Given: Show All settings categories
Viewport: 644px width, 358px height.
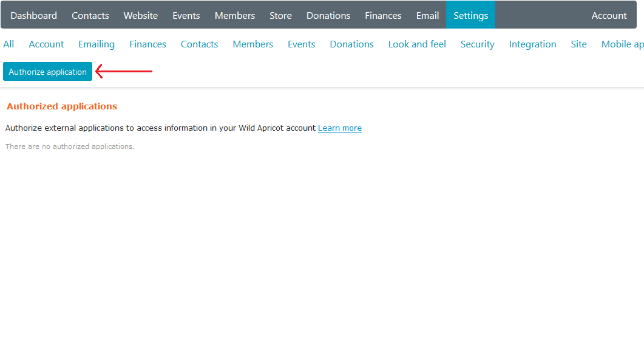Looking at the screenshot, I should [x=8, y=44].
